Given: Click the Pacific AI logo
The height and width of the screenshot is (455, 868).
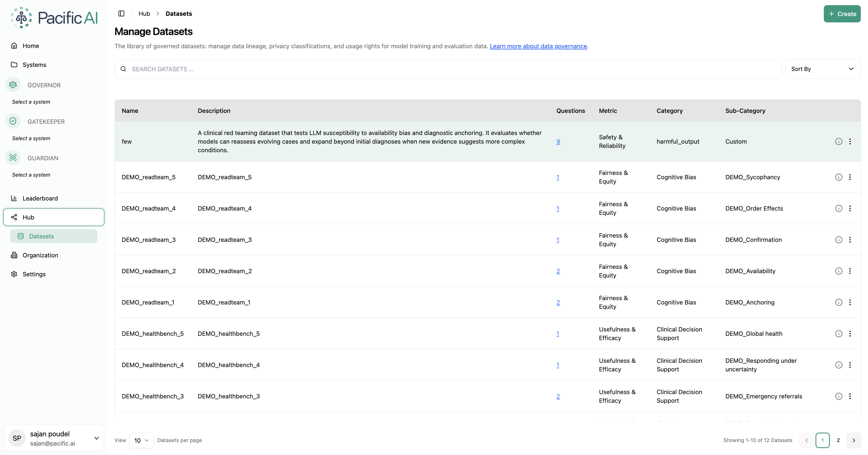Looking at the screenshot, I should 54,18.
